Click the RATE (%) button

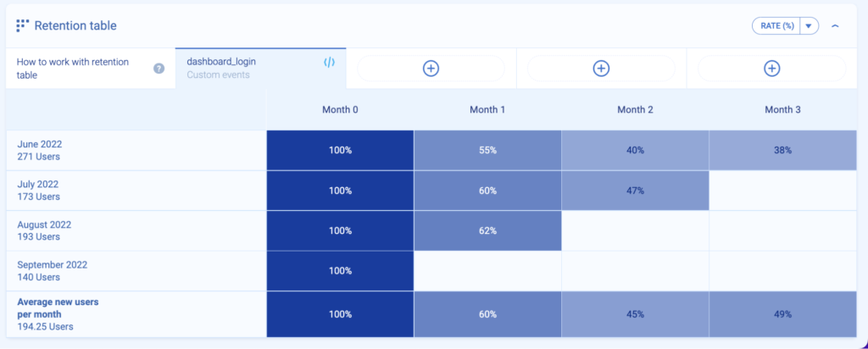776,25
